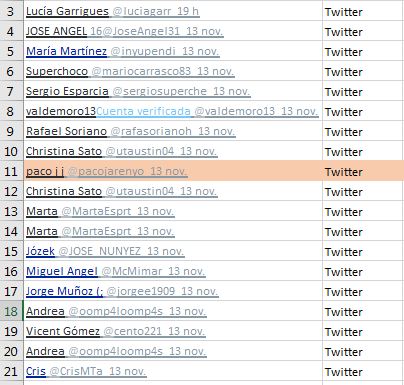404x385 pixels.
Task: Select row header 18
Action: (x=11, y=311)
